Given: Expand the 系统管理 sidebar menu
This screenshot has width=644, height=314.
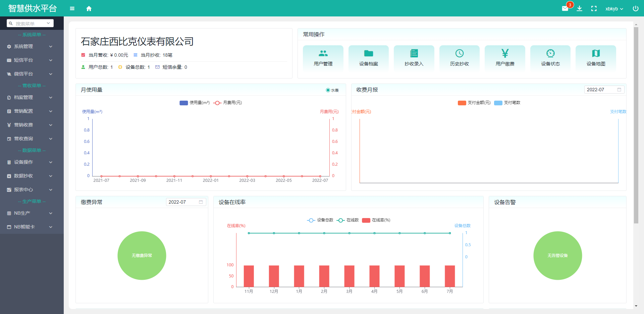Looking at the screenshot, I should click(30, 47).
